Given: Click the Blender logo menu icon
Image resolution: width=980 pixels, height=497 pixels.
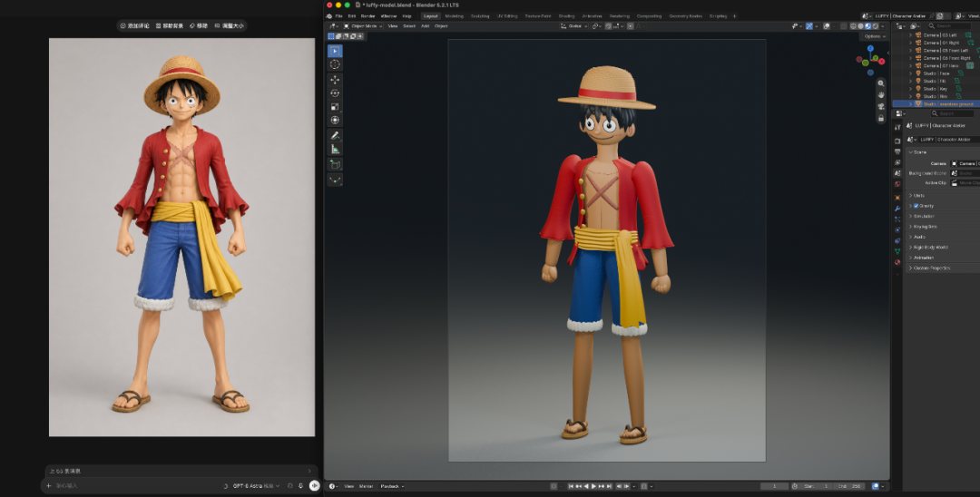Looking at the screenshot, I should (329, 15).
